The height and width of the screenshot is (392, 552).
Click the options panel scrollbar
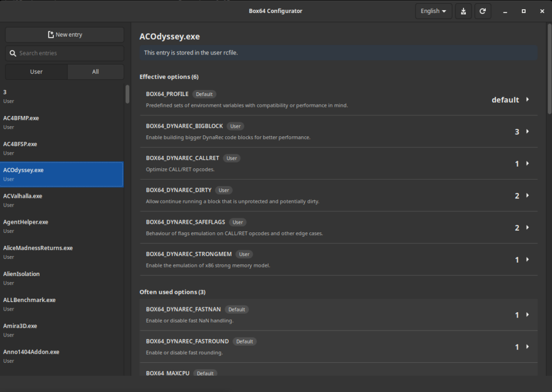pyautogui.click(x=549, y=68)
